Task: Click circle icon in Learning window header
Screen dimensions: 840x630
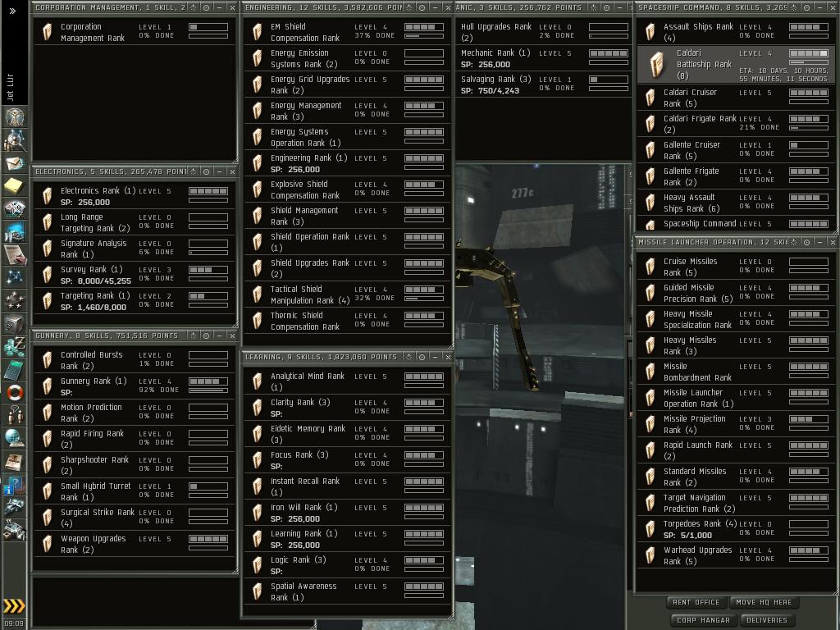Action: tap(422, 357)
